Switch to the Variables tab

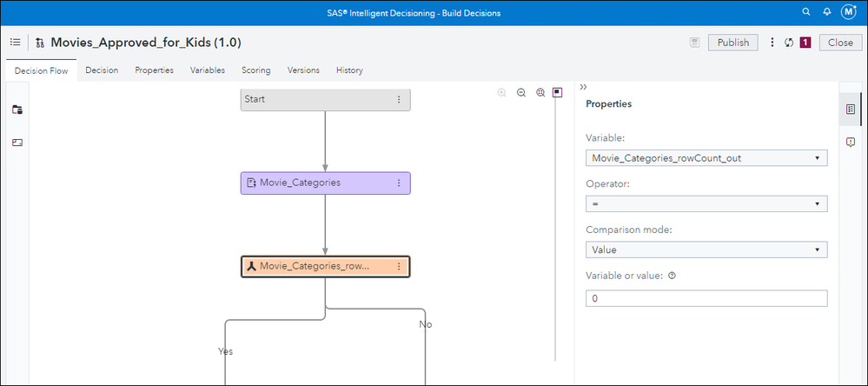click(x=208, y=70)
